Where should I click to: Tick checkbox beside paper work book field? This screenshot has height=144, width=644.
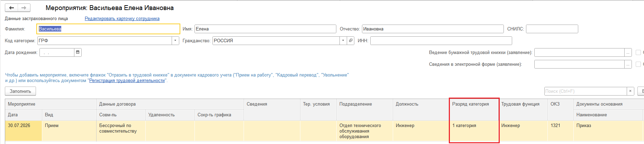point(638,53)
